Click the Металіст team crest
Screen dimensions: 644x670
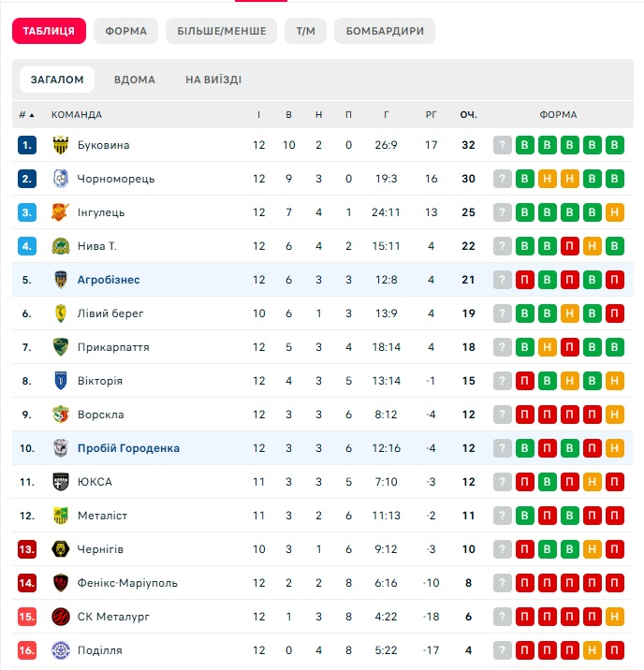61,516
